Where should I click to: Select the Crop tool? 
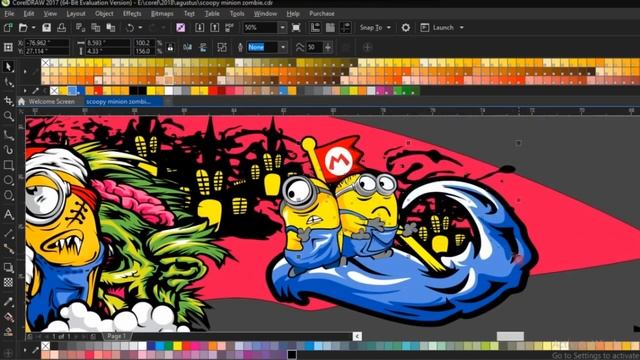8,100
